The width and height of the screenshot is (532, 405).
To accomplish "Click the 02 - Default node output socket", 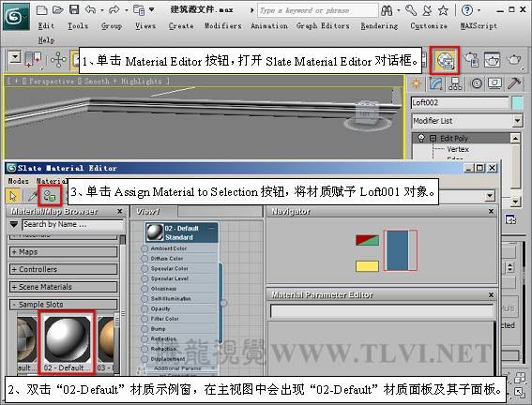I will point(223,303).
